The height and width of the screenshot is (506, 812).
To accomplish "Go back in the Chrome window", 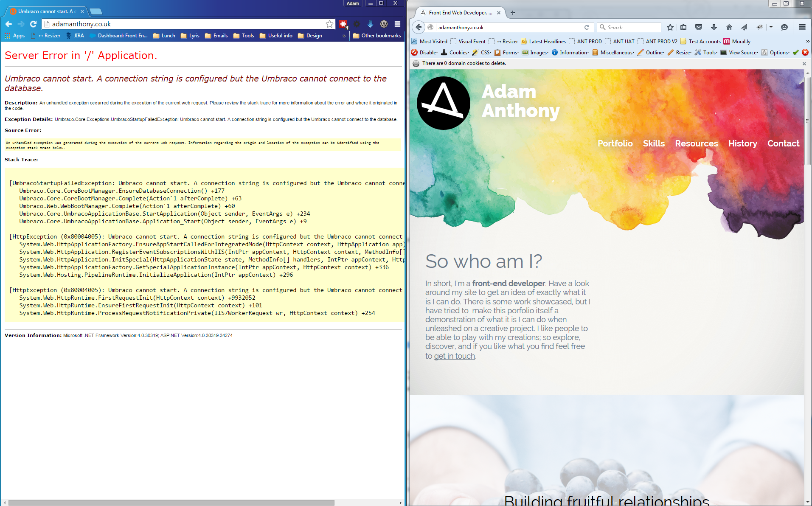I will 9,24.
